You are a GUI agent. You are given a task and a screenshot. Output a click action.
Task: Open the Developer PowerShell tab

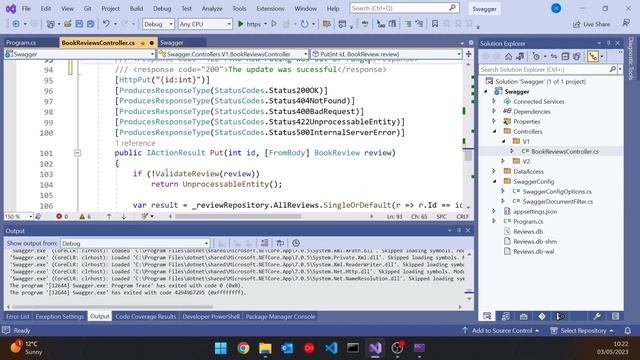[x=211, y=316]
